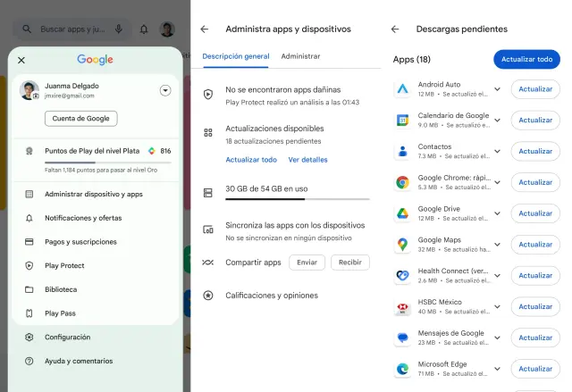572x392 pixels.
Task: Expand Google Chrome update details chevron
Action: click(497, 182)
